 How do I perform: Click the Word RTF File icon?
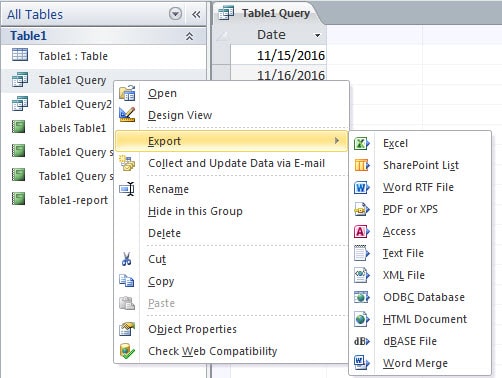pos(362,187)
